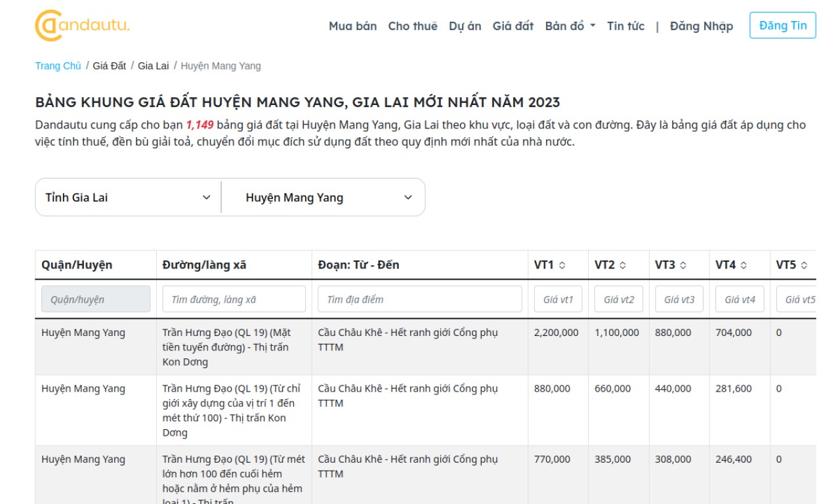Click the 1,149 listings count
Screen dimensions: 840x504
[x=199, y=125]
